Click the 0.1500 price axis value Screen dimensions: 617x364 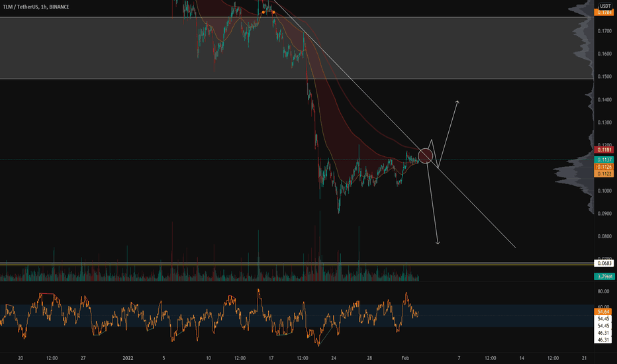tap(604, 76)
